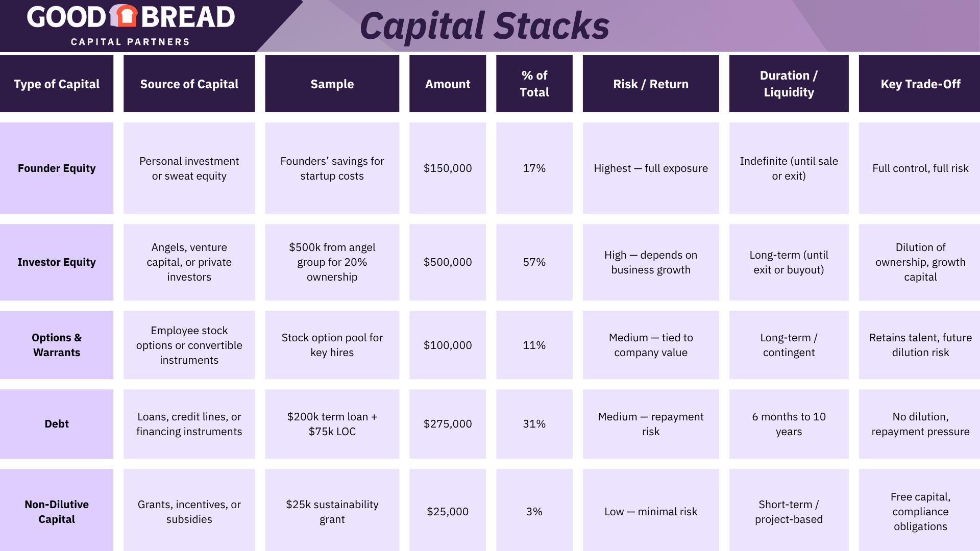Select the $275,000 debt amount cell

[448, 424]
